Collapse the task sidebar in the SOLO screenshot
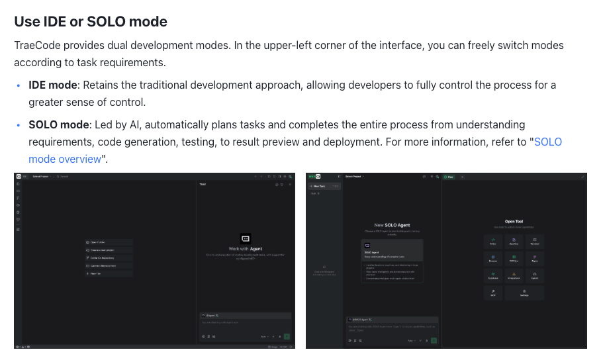Viewport: 601px width, 364px height. 339,177
